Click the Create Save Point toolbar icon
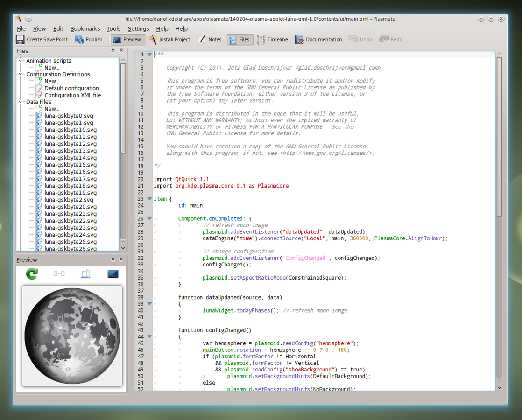Screen dimensions: 522x420 pos(21,40)
